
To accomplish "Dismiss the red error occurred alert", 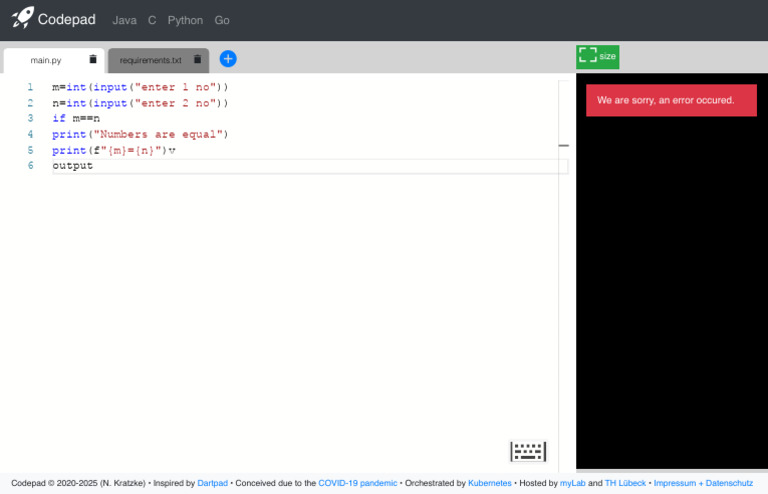I will click(x=671, y=100).
